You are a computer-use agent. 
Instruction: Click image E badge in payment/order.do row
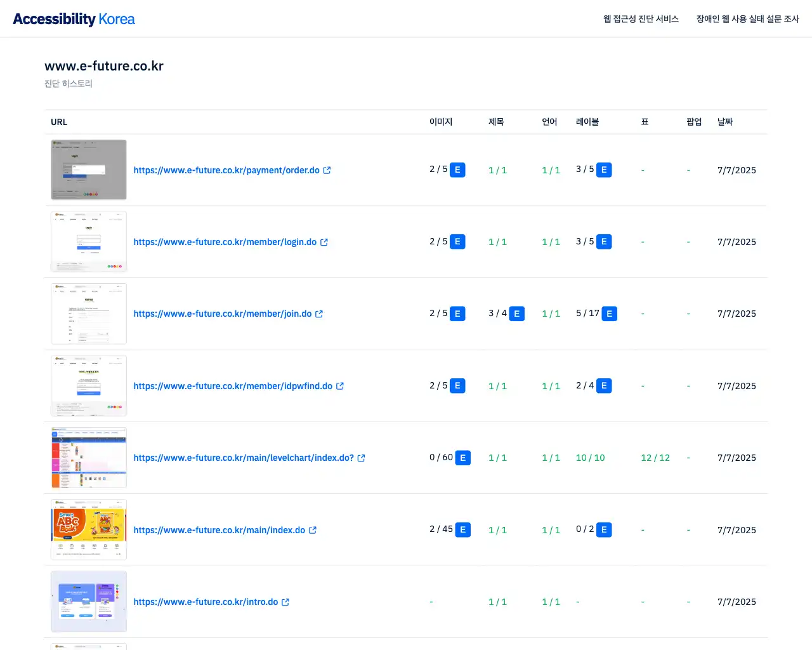point(457,170)
